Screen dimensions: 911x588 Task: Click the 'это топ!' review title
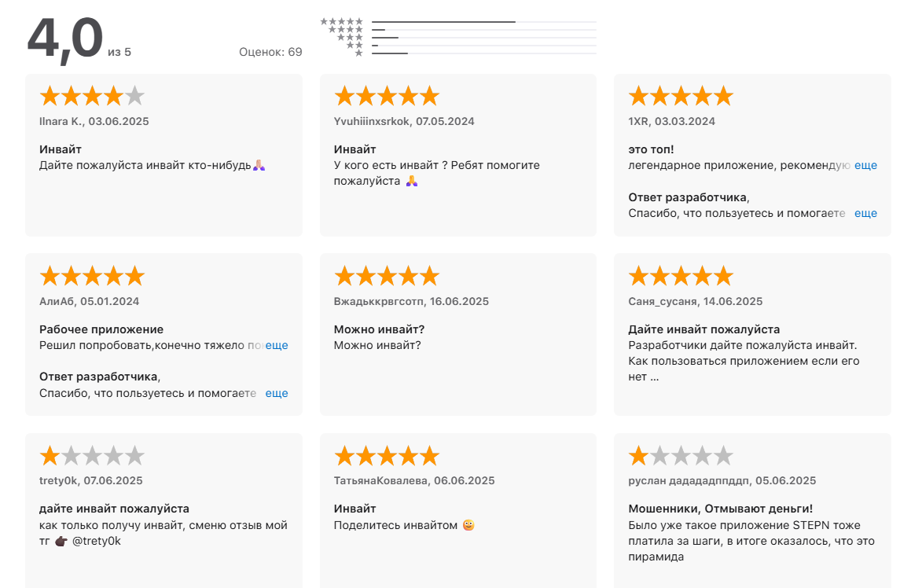click(x=651, y=149)
